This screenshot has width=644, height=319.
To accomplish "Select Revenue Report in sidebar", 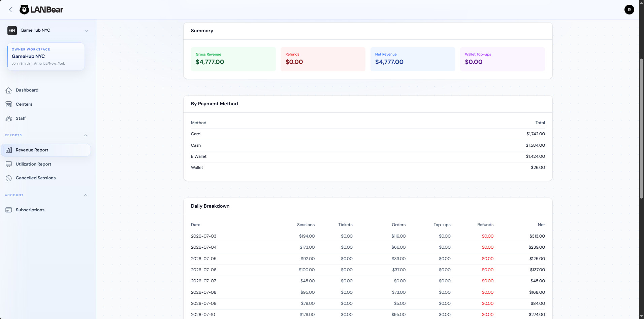I will point(46,150).
